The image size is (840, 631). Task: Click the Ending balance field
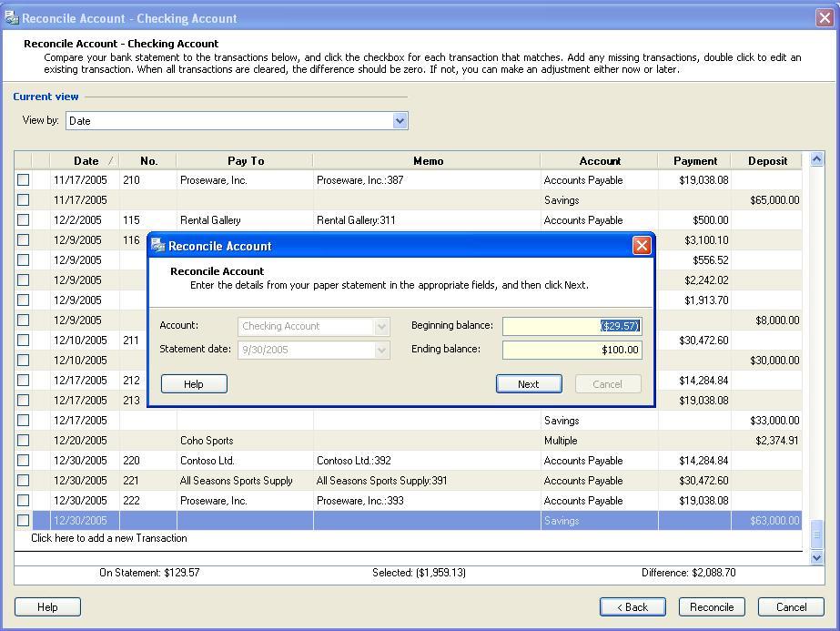coord(572,350)
